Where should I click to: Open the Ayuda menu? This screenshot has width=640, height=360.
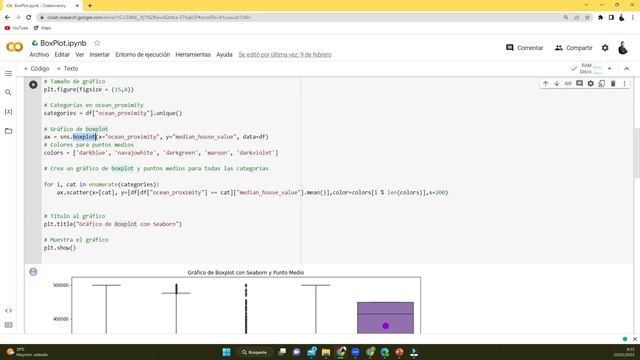[x=224, y=54]
